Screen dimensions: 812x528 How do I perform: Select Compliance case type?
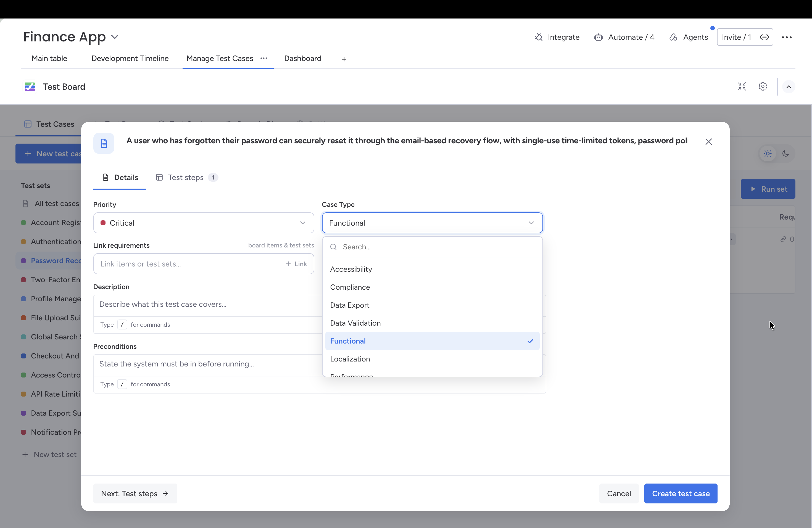point(432,287)
